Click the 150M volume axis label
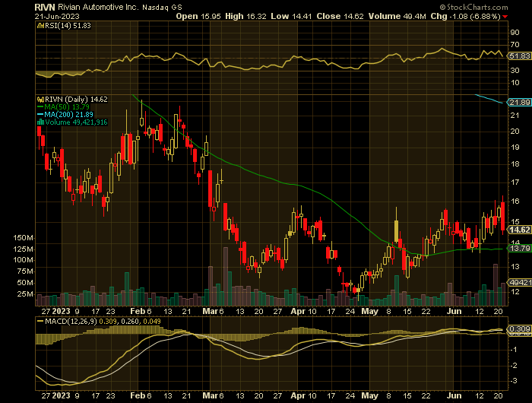 23,238
